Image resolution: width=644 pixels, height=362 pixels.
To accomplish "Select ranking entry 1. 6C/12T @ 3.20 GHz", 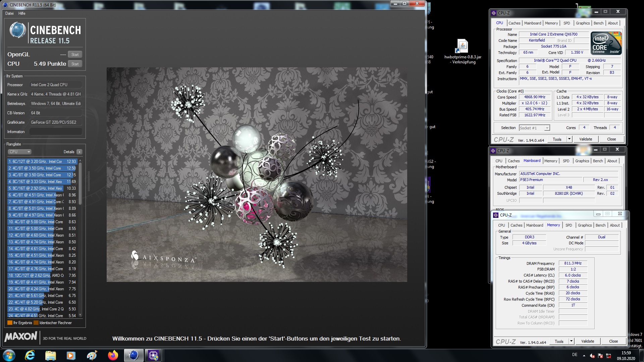I will tap(42, 162).
